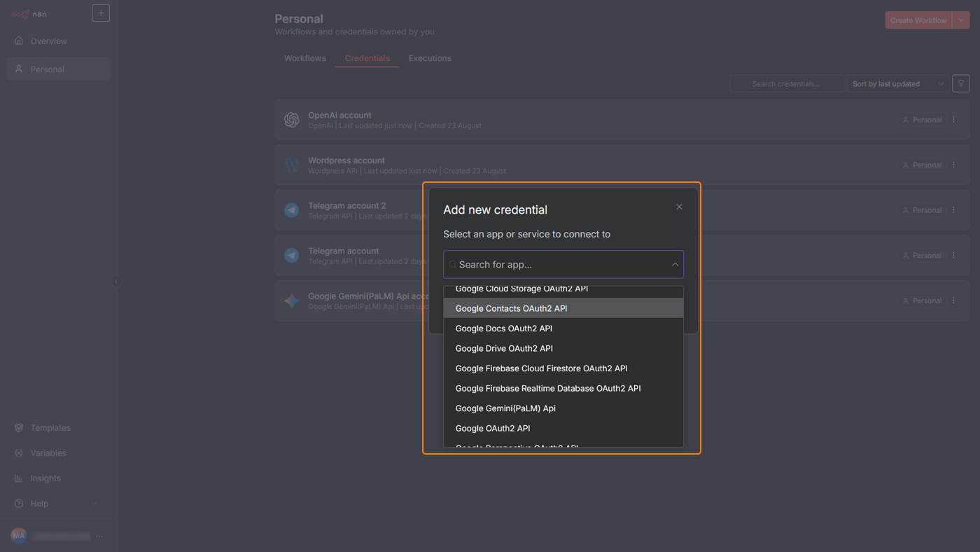This screenshot has height=552, width=980.
Task: Close the Add new credential dialog
Action: tap(679, 207)
